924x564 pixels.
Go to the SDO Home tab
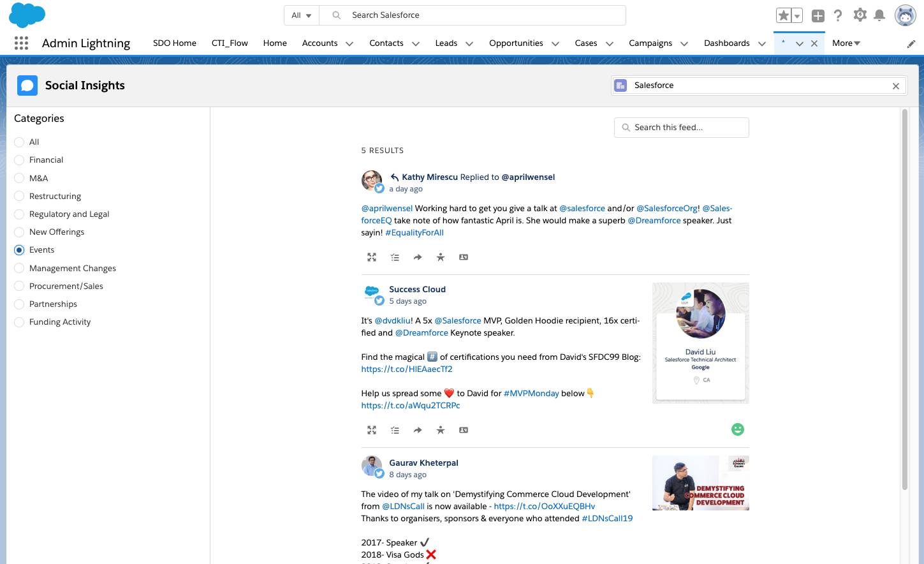[x=175, y=43]
